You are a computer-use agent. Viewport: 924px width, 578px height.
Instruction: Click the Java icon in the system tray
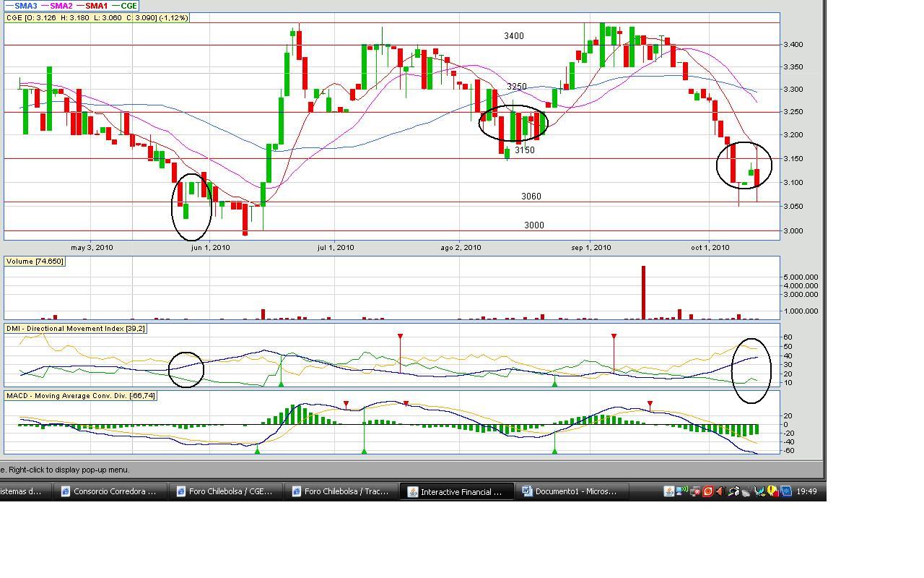(669, 491)
